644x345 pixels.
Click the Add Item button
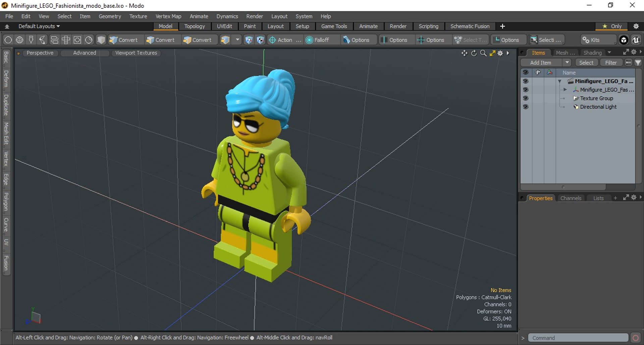(x=541, y=63)
